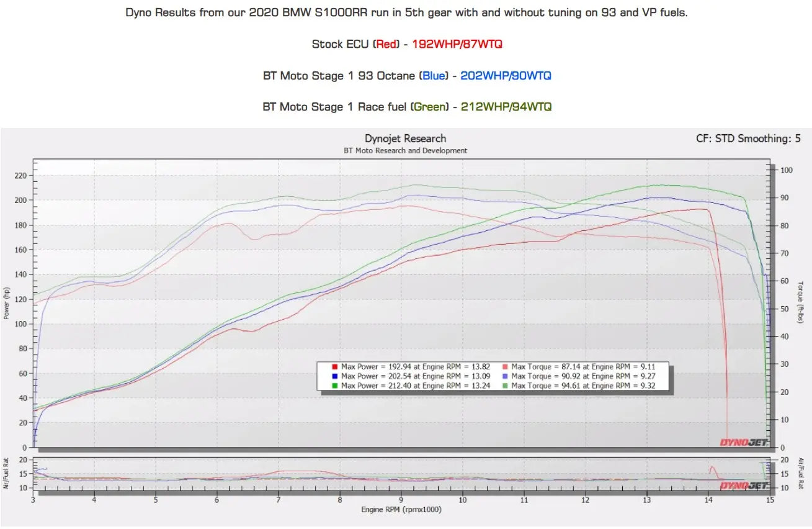Click the 'Power (hp)' axis label
The height and width of the screenshot is (529, 812).
(6, 304)
